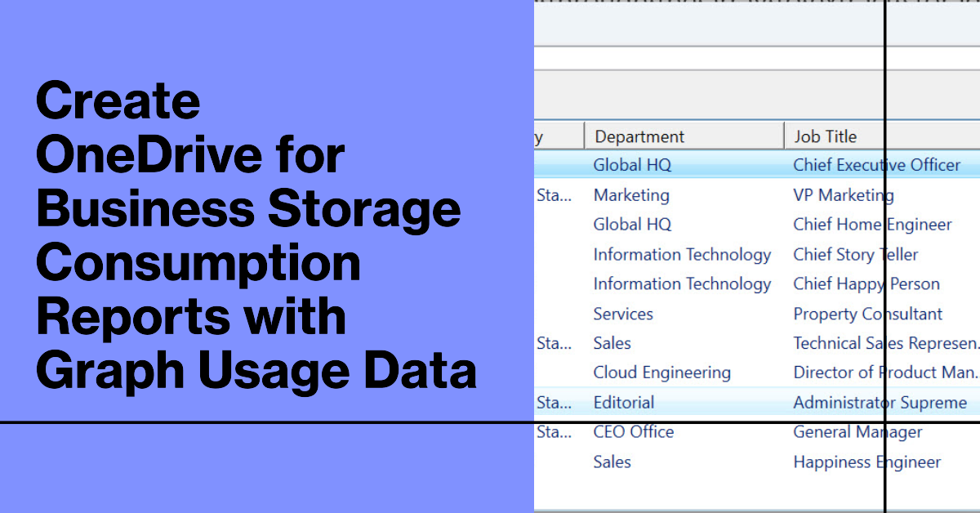
Task: Click the Chief Home Engineer cell
Action: tap(872, 225)
